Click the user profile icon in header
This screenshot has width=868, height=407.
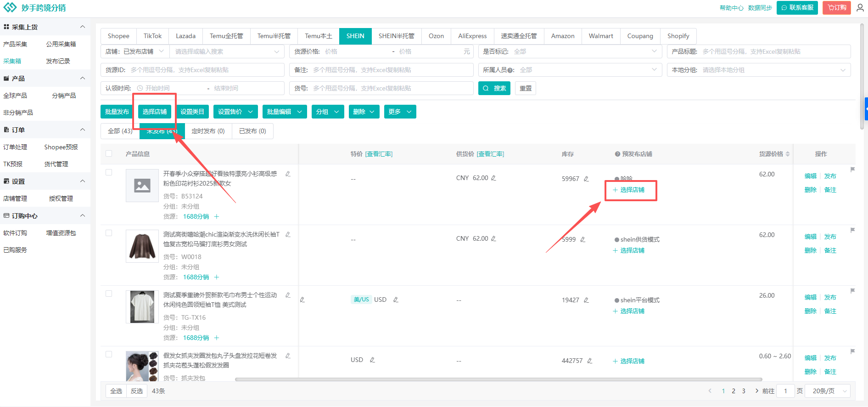pyautogui.click(x=860, y=8)
